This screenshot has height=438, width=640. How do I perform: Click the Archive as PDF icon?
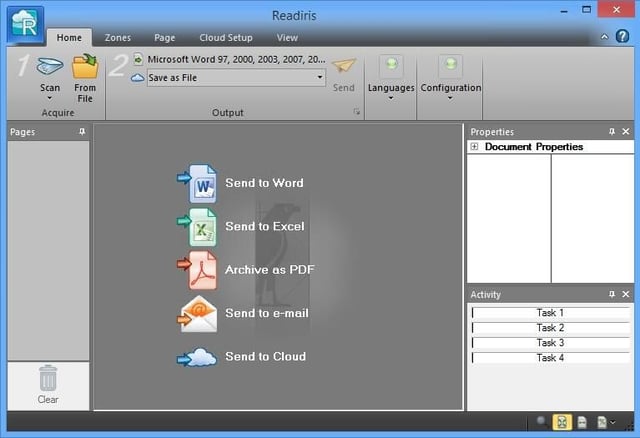click(x=198, y=270)
